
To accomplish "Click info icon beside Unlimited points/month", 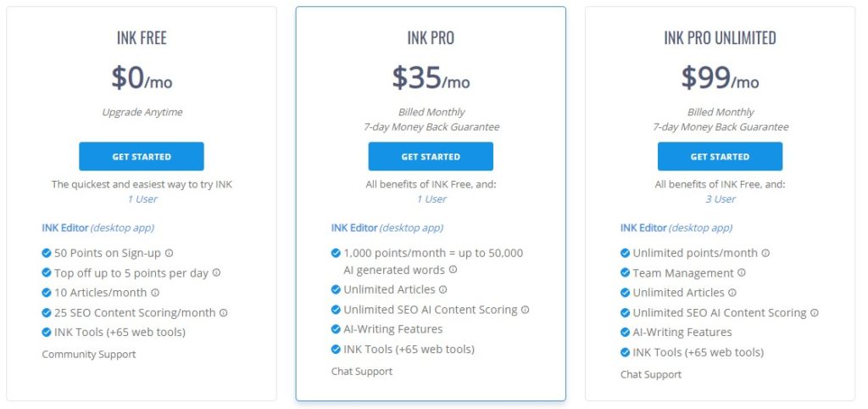I will (765, 253).
